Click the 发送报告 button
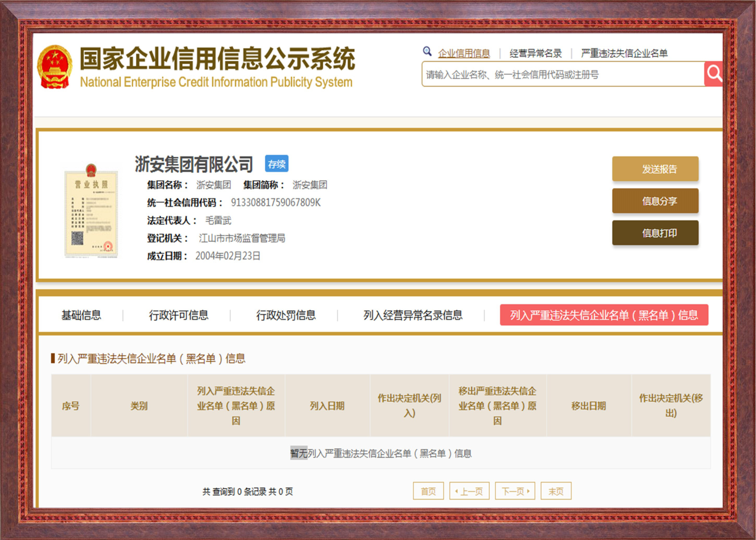756x540 pixels. pos(655,169)
